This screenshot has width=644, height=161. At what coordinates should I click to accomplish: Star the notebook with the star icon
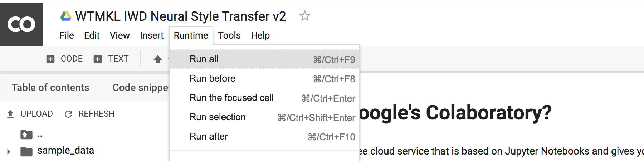point(304,16)
